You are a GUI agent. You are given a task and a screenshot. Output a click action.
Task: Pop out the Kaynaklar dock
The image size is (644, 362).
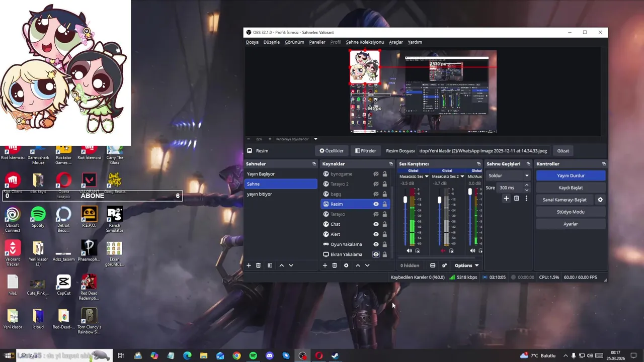point(391,164)
